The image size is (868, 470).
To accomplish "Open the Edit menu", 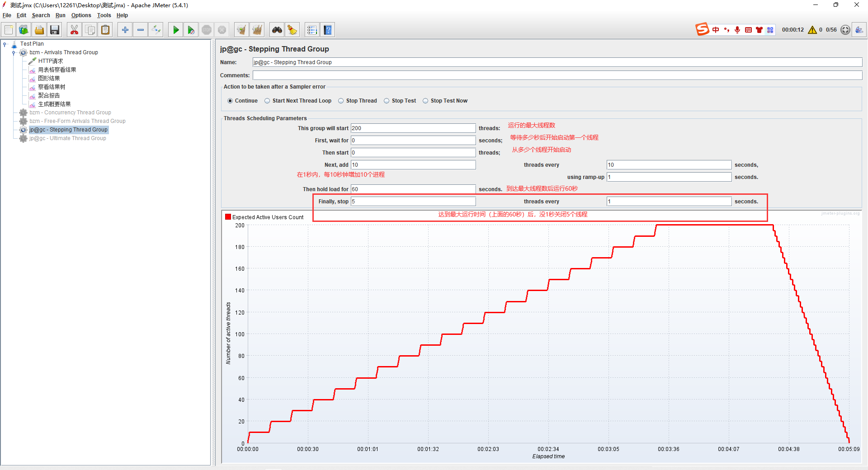I will coord(21,15).
